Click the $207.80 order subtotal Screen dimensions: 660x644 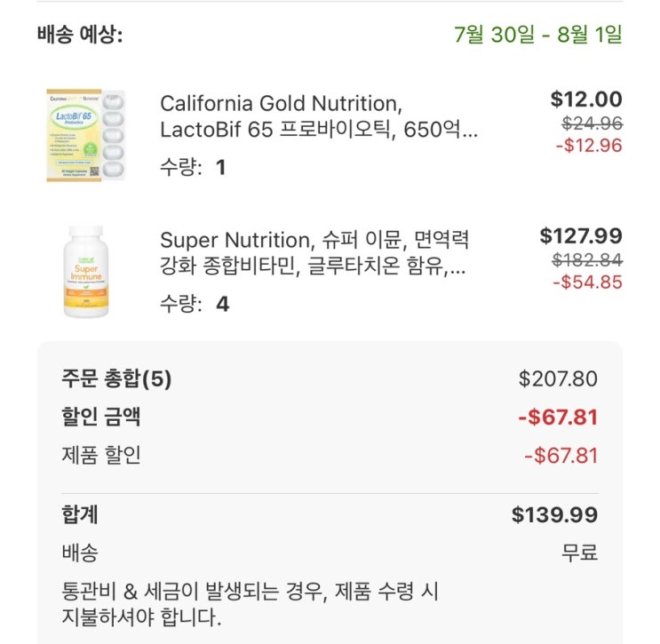tap(558, 379)
